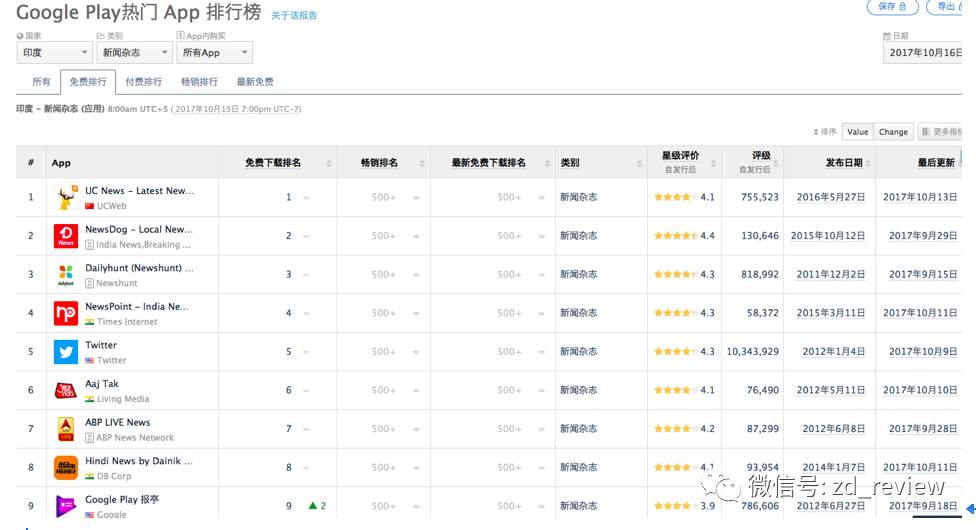Expand the 所有App in-app purchase dropdown
The image size is (976, 530).
tap(214, 53)
